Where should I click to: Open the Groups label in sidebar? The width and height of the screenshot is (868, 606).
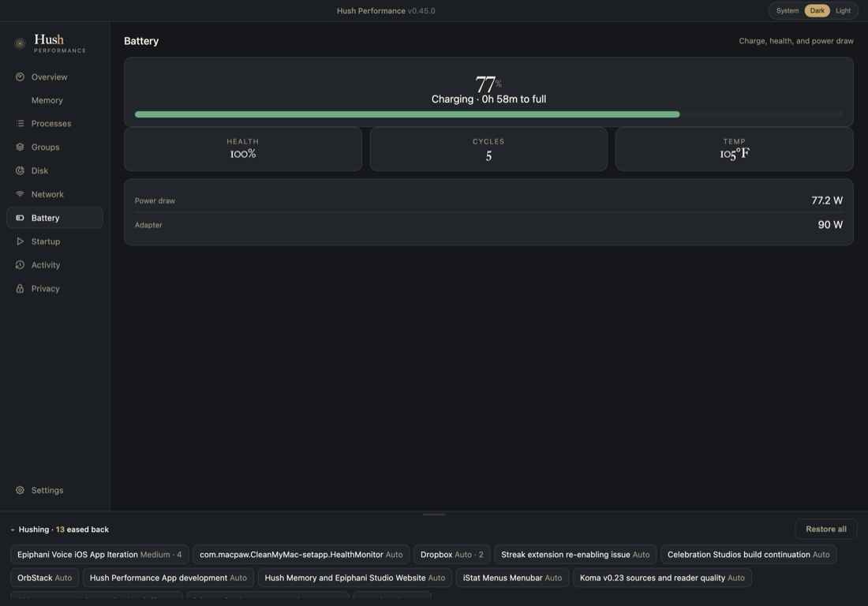46,148
